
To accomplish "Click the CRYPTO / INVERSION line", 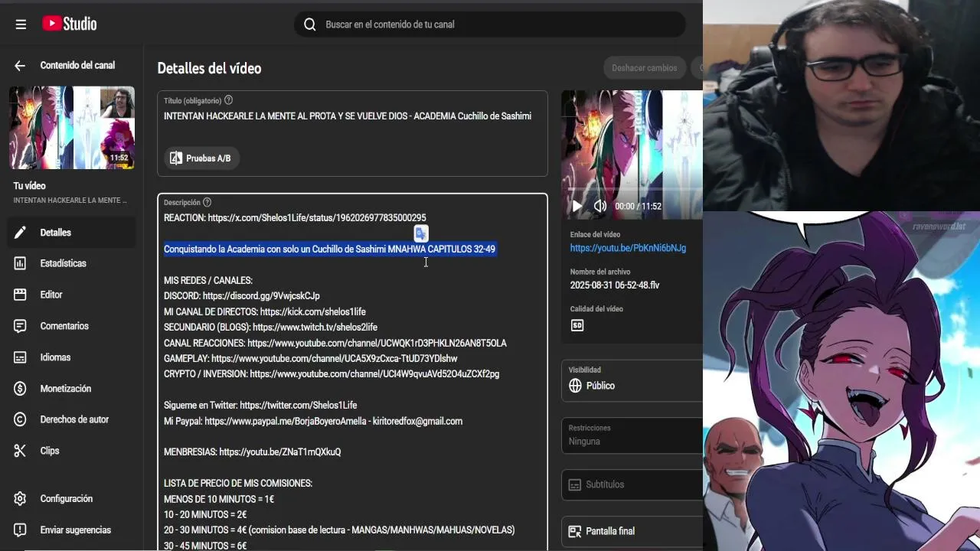I will [x=332, y=374].
